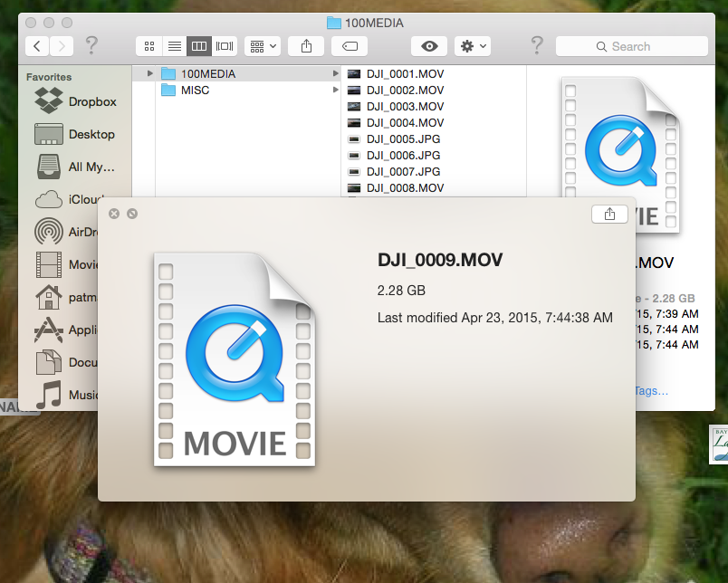Open Music in the sidebar
This screenshot has height=583, width=728.
point(65,395)
